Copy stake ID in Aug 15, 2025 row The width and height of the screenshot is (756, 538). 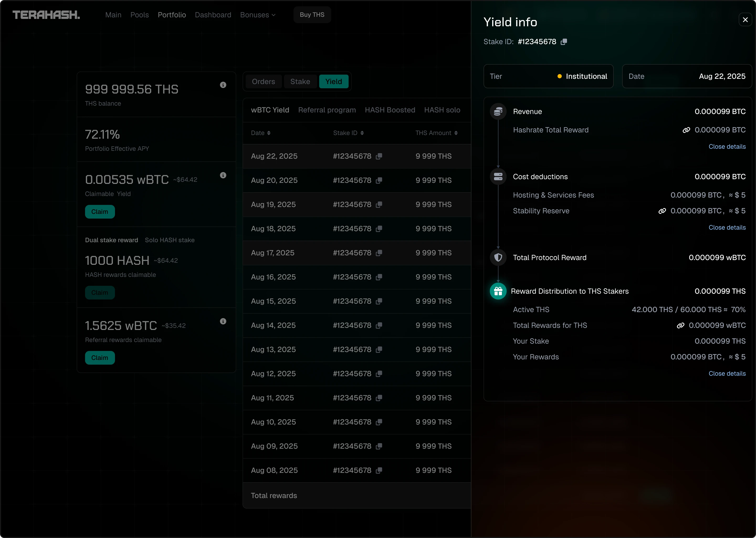(379, 302)
